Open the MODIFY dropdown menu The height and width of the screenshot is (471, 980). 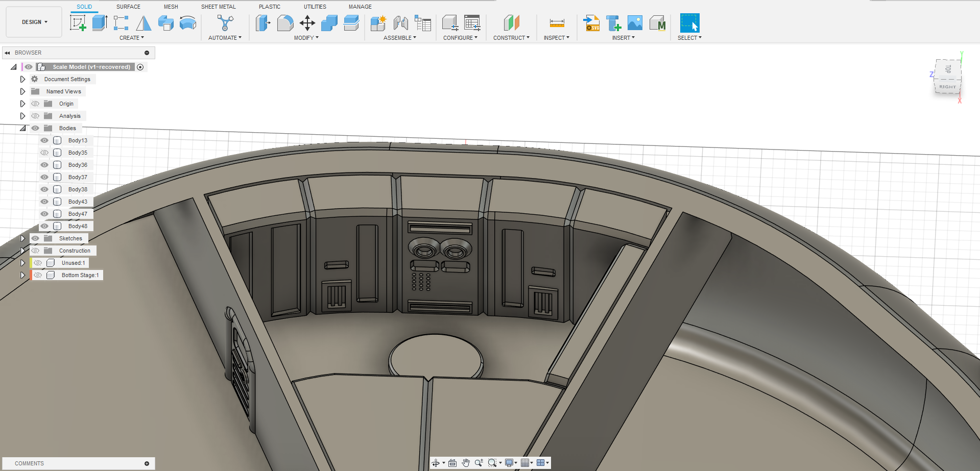306,38
